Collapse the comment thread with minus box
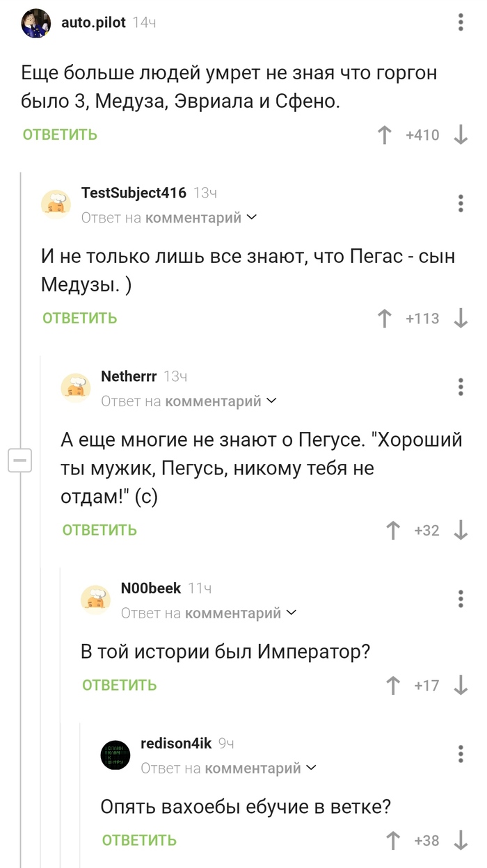 pos(19,460)
